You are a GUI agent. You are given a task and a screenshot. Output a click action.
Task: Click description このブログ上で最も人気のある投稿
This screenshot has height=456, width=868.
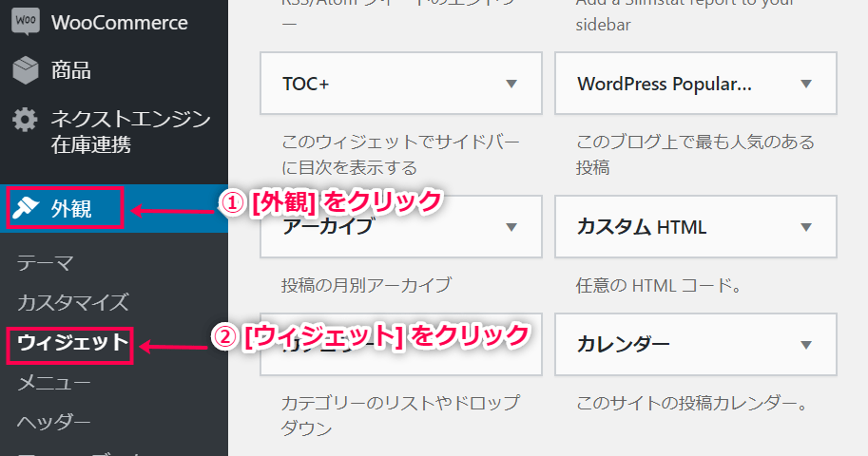695,155
